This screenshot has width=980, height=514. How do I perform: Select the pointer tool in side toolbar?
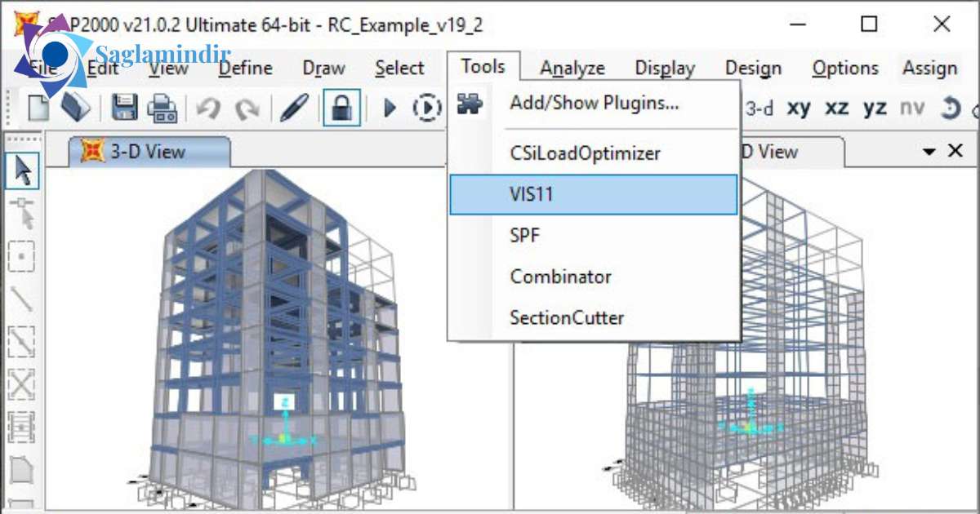23,171
